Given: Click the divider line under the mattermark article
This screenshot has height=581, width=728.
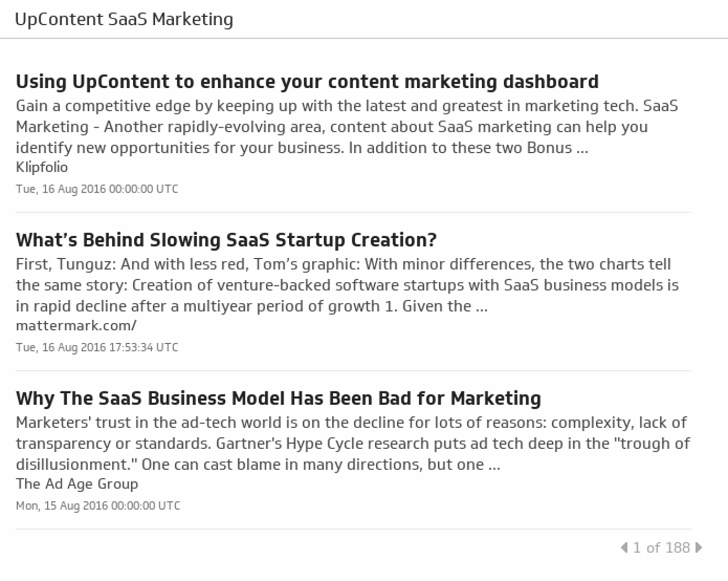Looking at the screenshot, I should click(x=353, y=371).
